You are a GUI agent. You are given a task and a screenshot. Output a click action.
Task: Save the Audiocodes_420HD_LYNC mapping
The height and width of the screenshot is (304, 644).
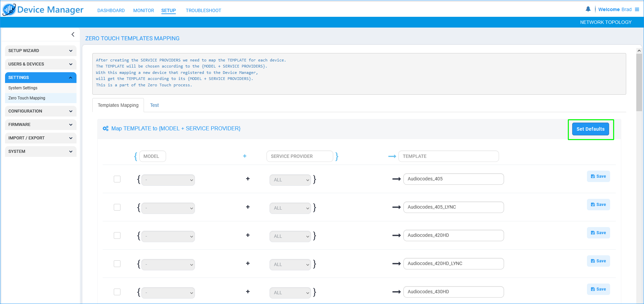pos(598,261)
